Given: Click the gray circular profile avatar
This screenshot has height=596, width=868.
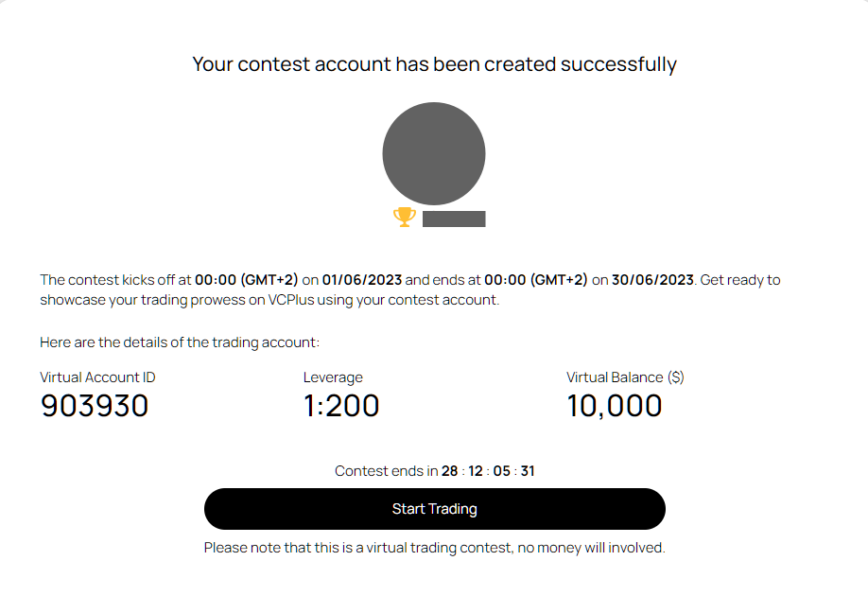Looking at the screenshot, I should click(434, 153).
